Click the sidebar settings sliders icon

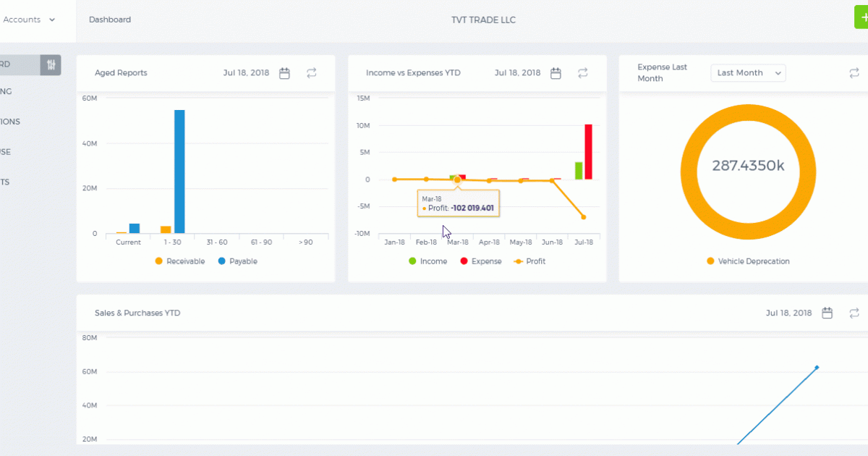pos(51,65)
